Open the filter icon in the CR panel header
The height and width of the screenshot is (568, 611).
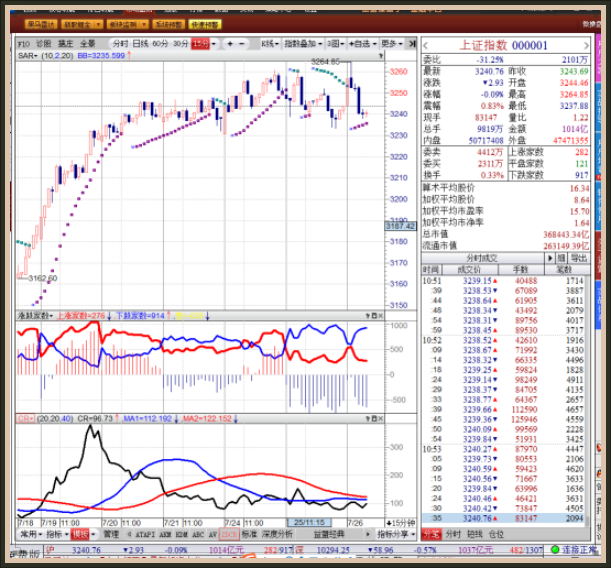[x=367, y=418]
